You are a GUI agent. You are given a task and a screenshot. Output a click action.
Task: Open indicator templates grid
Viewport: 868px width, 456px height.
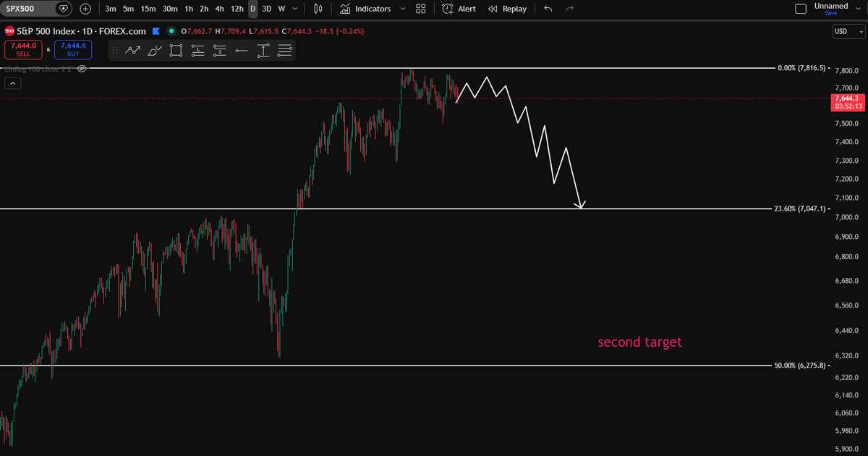[421, 9]
